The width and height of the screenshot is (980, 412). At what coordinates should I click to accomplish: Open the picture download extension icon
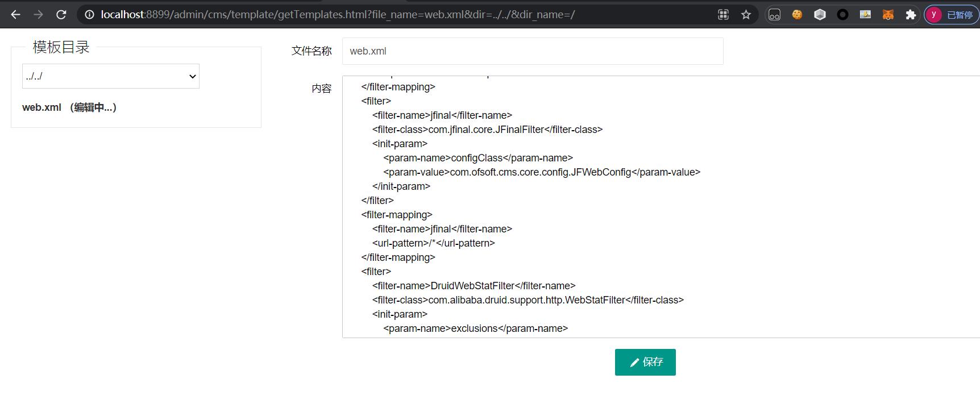point(865,15)
